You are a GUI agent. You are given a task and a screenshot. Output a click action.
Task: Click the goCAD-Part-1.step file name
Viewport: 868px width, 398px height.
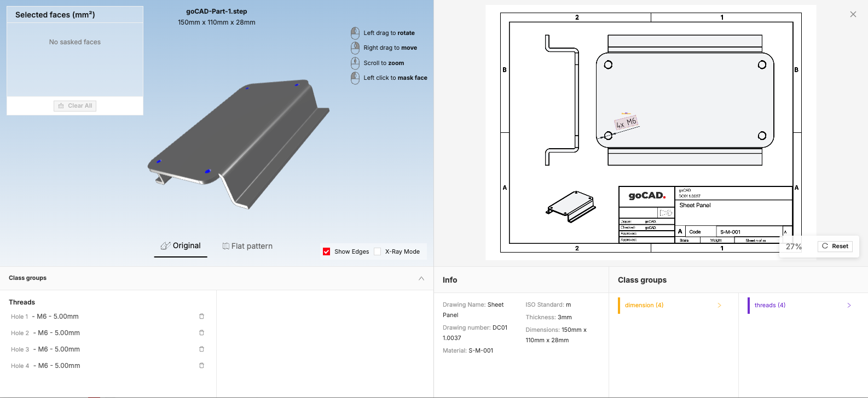pyautogui.click(x=217, y=11)
